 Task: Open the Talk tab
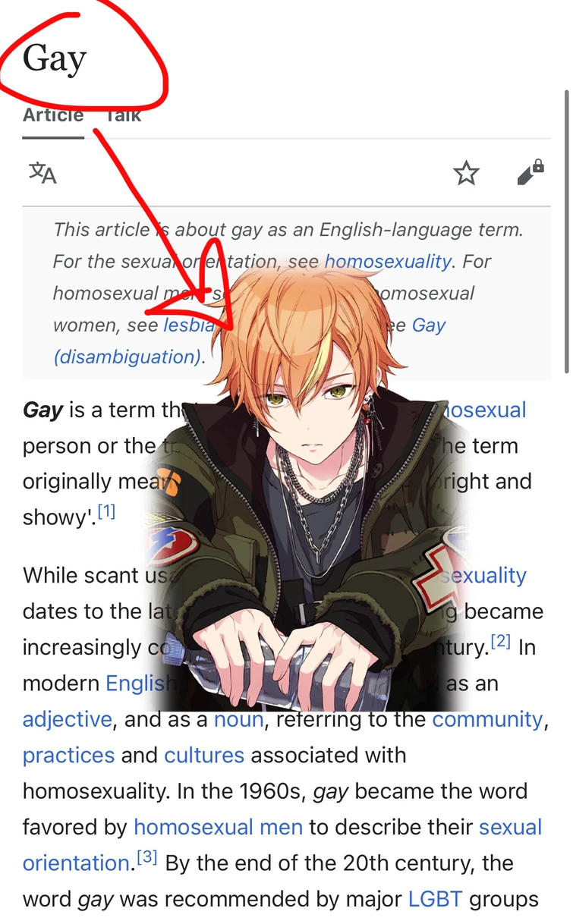coord(123,115)
